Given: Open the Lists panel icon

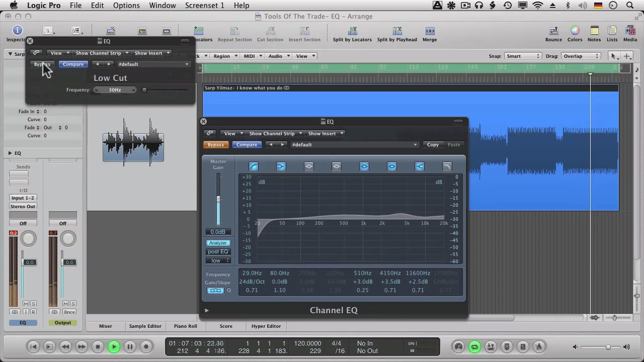Looking at the screenshot, I should 612,31.
